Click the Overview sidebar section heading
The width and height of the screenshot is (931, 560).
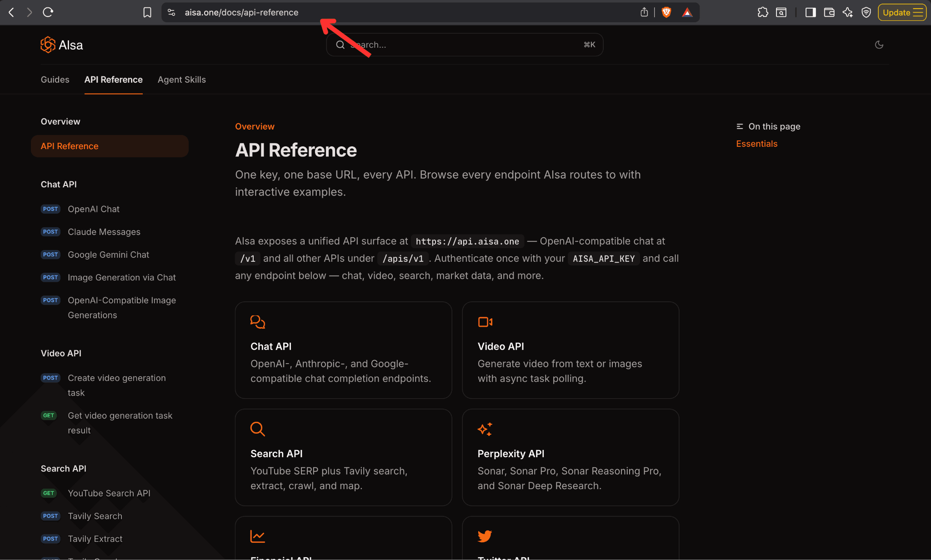60,122
